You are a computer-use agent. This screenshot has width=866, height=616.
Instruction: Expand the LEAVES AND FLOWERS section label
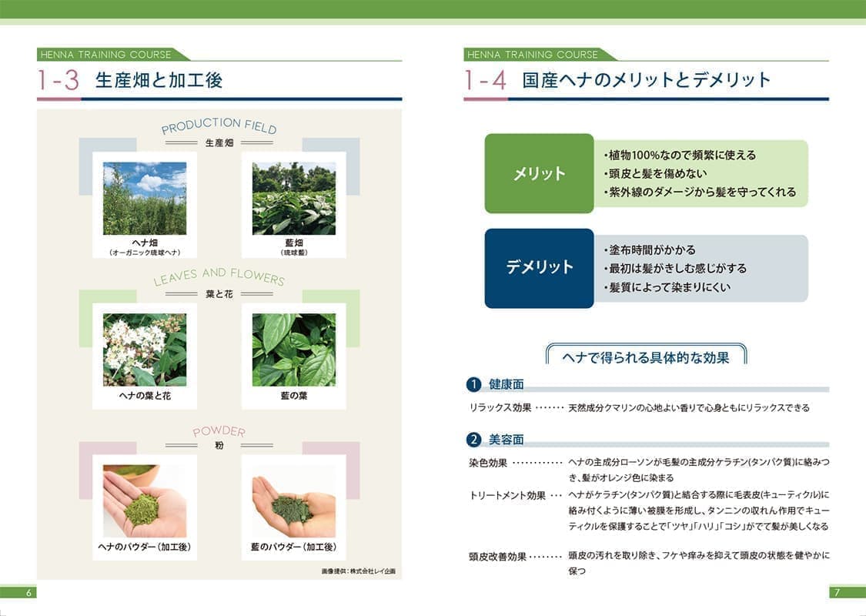click(219, 277)
